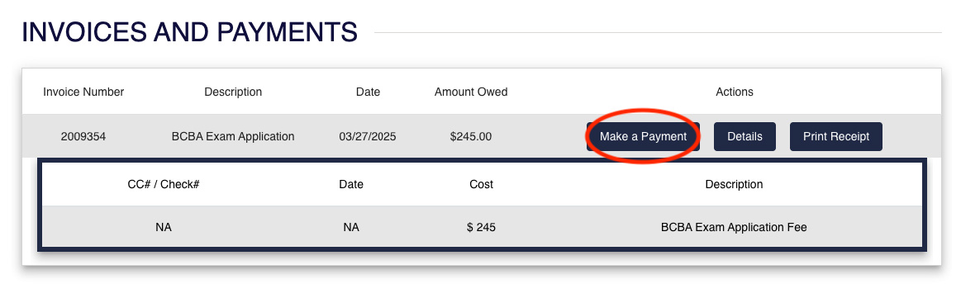Image resolution: width=980 pixels, height=298 pixels.
Task: Click the Invoice Number column header
Action: pyautogui.click(x=83, y=92)
